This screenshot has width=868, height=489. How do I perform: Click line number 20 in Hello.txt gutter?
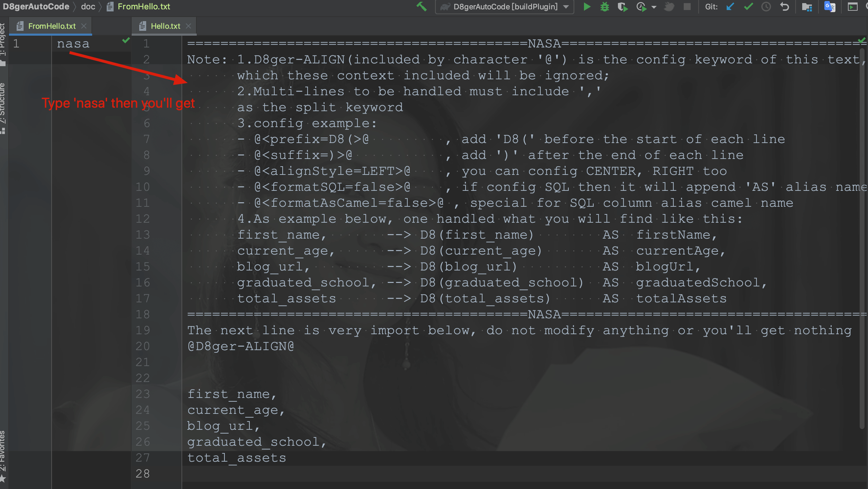click(143, 346)
